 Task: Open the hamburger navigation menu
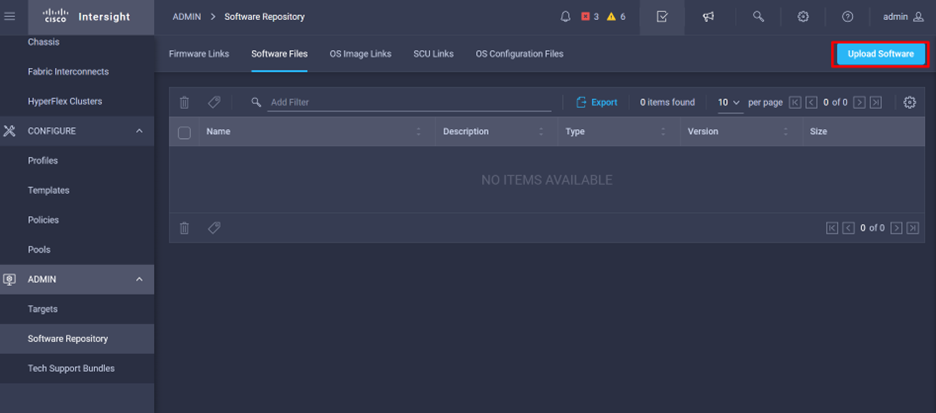pos(10,17)
